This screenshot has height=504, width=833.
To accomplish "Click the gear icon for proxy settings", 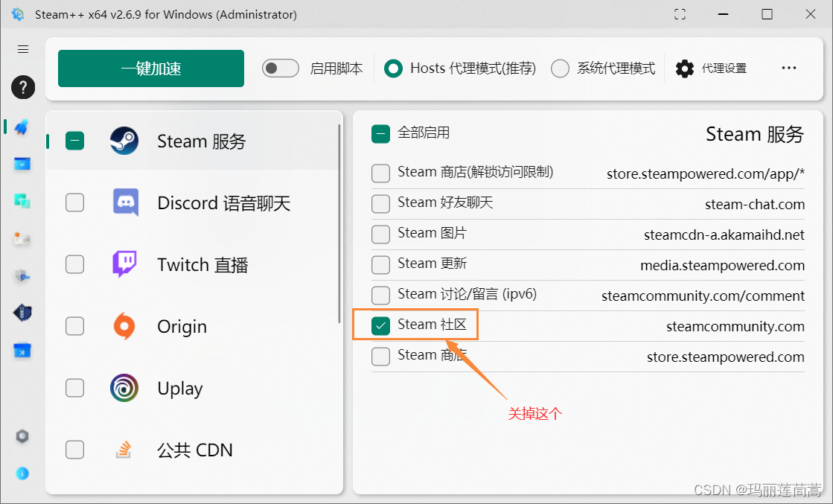I will coord(685,68).
